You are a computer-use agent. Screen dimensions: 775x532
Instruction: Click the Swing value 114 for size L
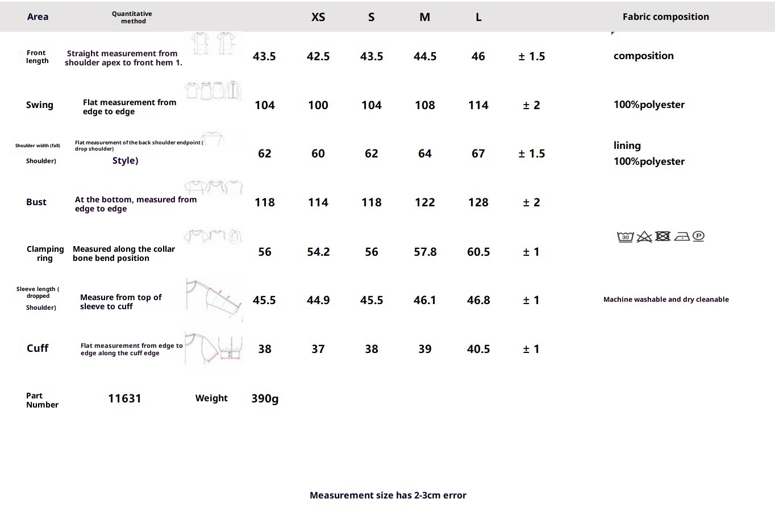tap(478, 105)
